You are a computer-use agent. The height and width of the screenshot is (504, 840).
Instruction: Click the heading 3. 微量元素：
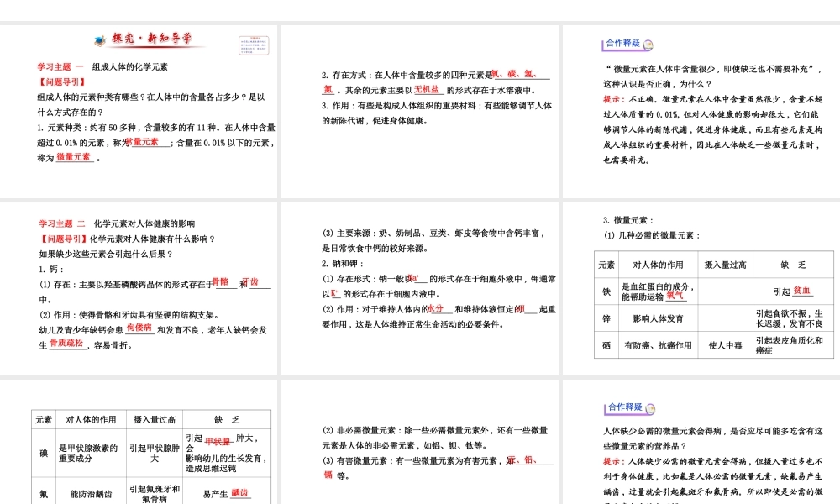coord(627,220)
